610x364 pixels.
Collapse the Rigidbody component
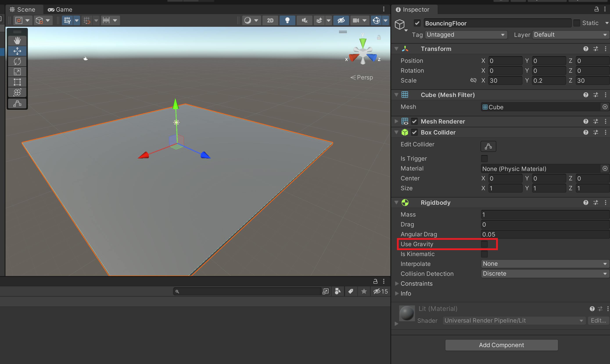click(x=396, y=203)
